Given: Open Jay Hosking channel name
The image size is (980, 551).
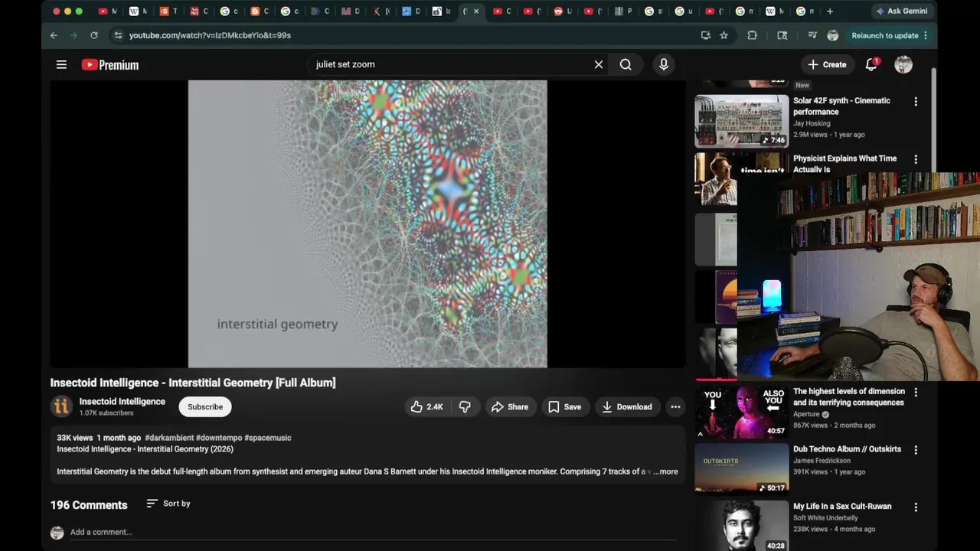Looking at the screenshot, I should tap(812, 123).
